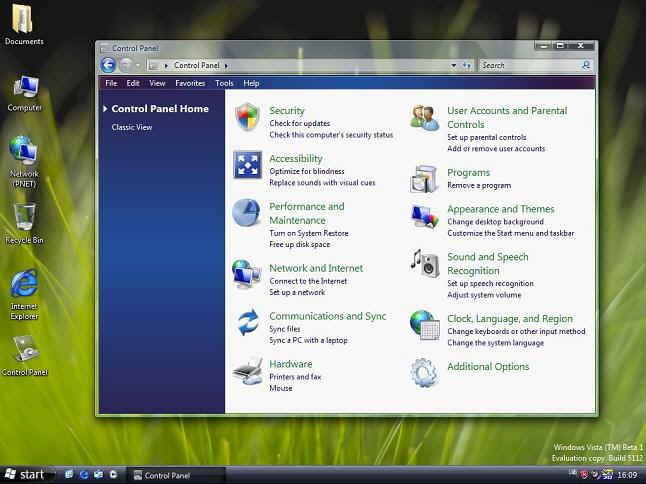Open the User Accounts icon

(424, 118)
